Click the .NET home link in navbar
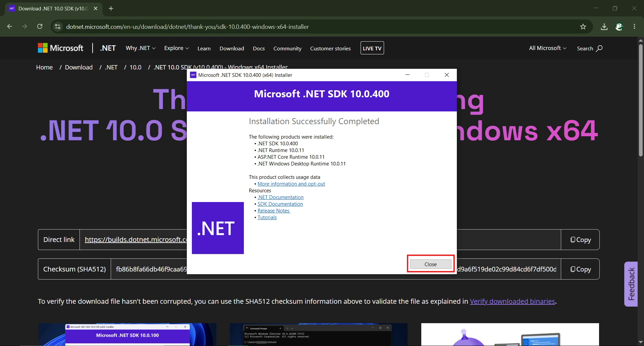The image size is (644, 346). pos(108,48)
